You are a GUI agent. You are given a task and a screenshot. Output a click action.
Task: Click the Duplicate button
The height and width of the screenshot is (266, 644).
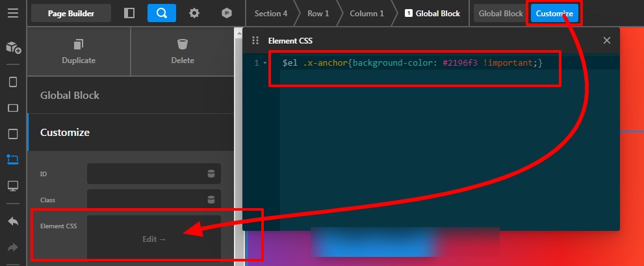click(x=79, y=52)
